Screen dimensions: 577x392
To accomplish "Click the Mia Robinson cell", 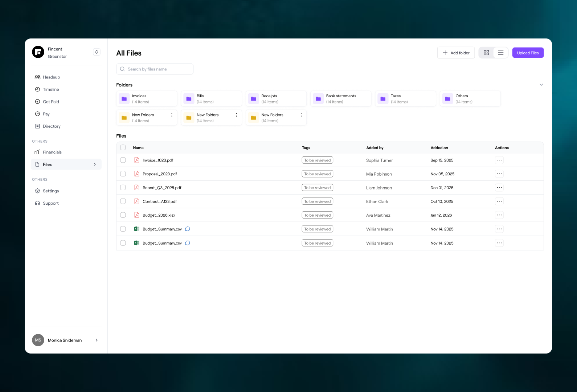I will (x=379, y=174).
